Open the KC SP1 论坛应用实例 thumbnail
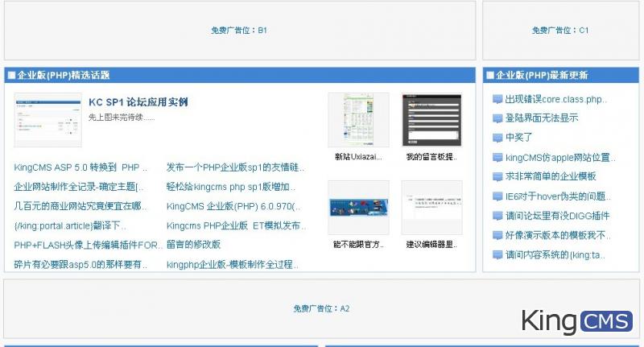The height and width of the screenshot is (347, 644). pyautogui.click(x=48, y=120)
